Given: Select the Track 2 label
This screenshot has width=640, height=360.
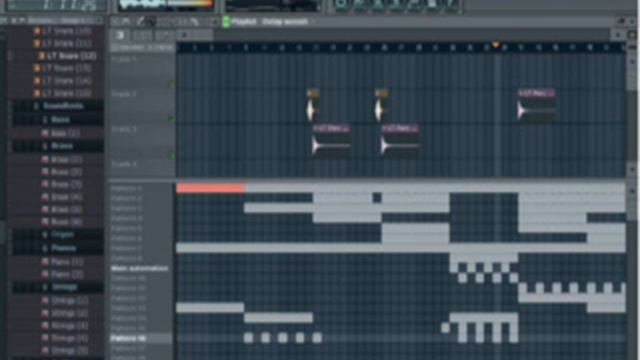Looking at the screenshot, I should pyautogui.click(x=124, y=94).
